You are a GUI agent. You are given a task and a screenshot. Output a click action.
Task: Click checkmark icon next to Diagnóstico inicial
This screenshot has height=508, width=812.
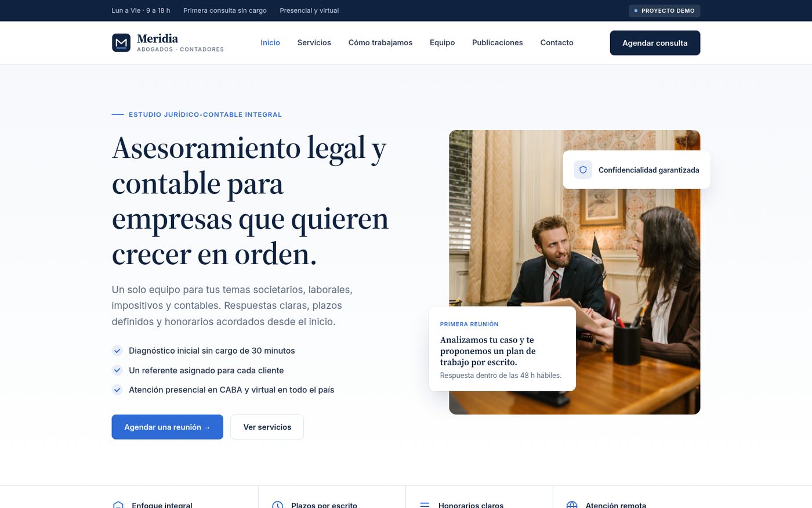click(x=117, y=351)
